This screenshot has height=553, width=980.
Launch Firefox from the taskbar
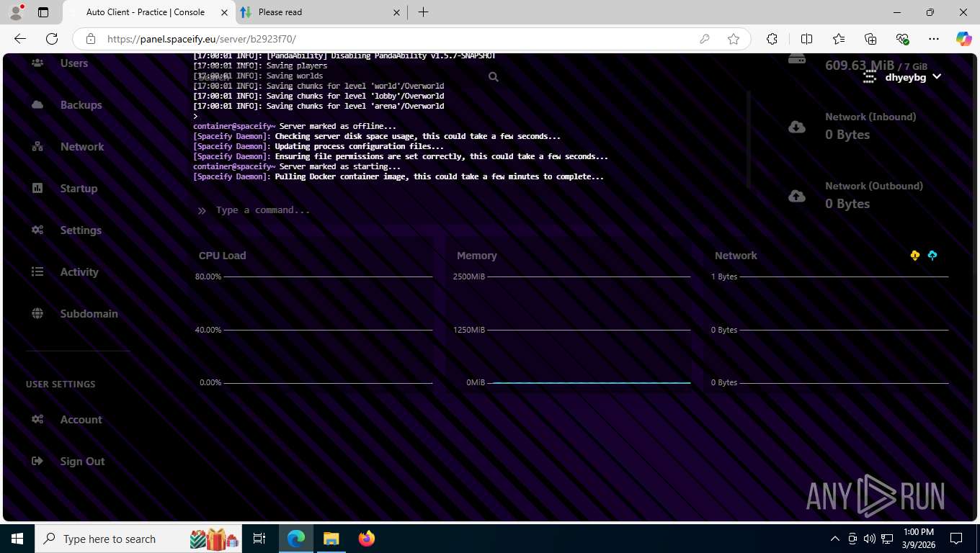click(367, 539)
